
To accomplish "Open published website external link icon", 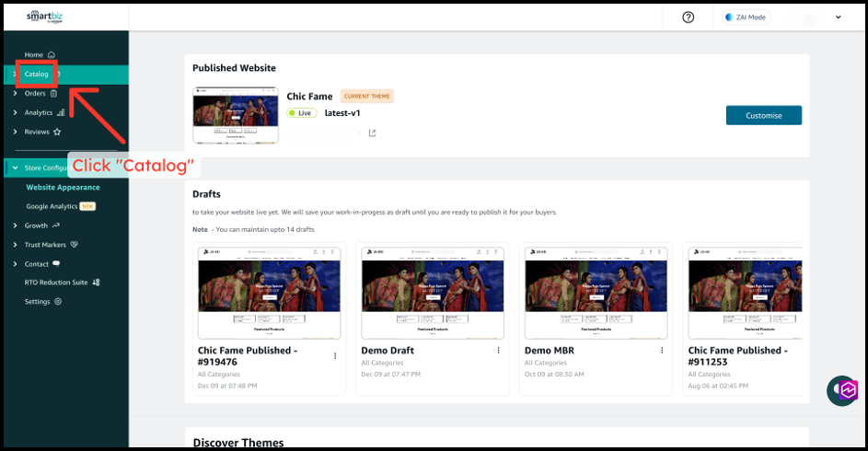I will coord(372,133).
